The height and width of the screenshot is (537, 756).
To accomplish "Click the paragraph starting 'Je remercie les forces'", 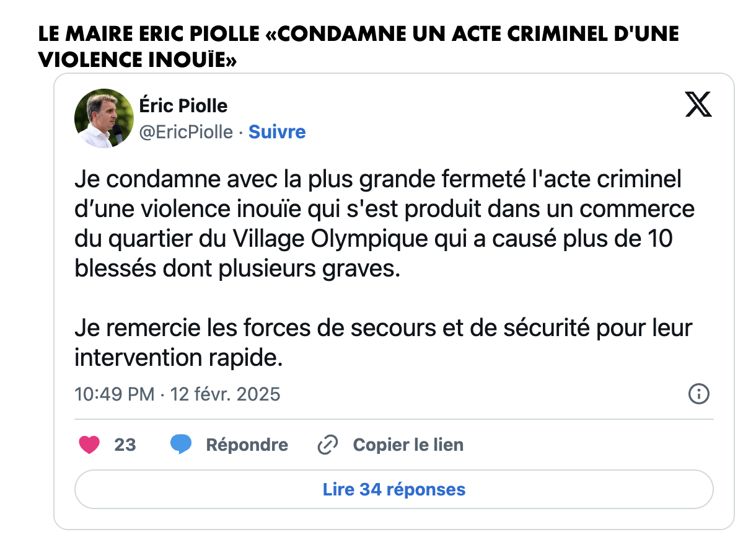I will click(x=383, y=342).
